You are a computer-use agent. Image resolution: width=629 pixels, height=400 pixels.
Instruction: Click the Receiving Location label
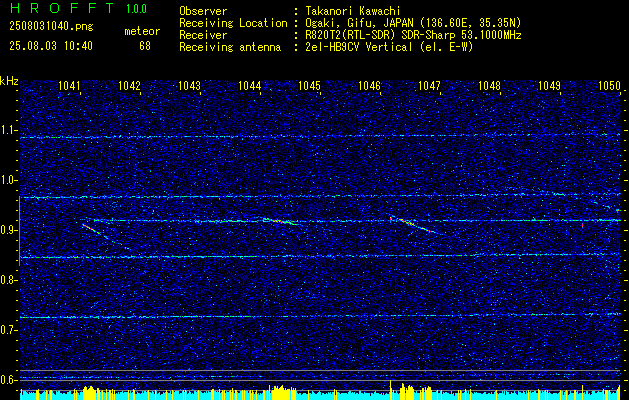(233, 23)
